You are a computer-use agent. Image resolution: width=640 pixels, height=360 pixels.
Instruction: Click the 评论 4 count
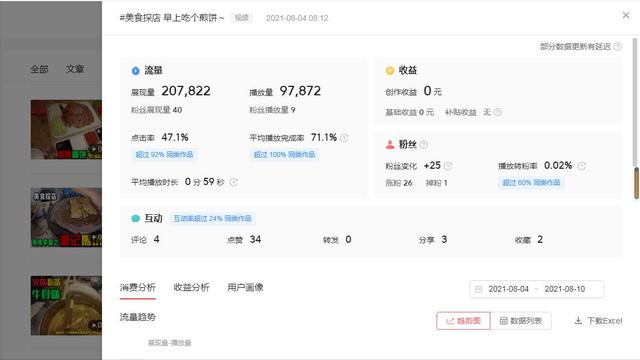point(156,240)
